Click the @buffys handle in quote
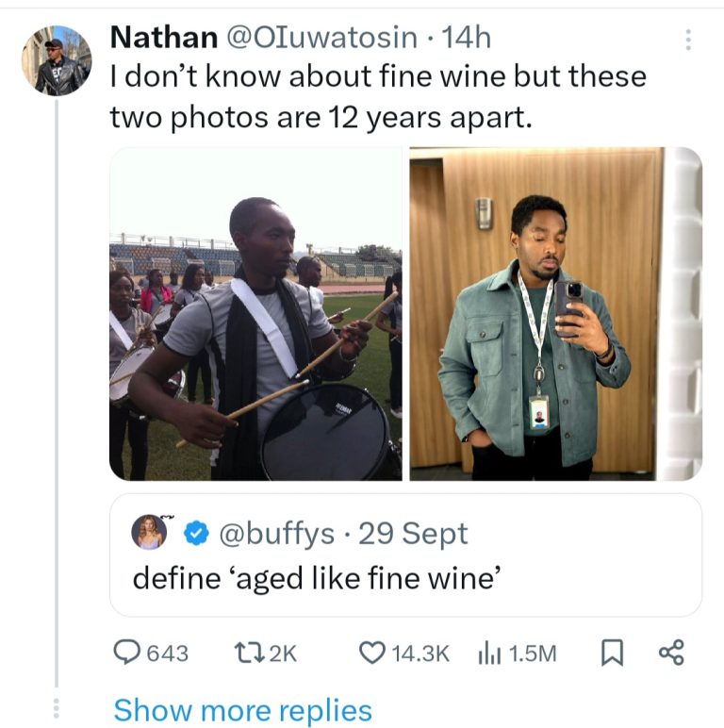 [276, 534]
